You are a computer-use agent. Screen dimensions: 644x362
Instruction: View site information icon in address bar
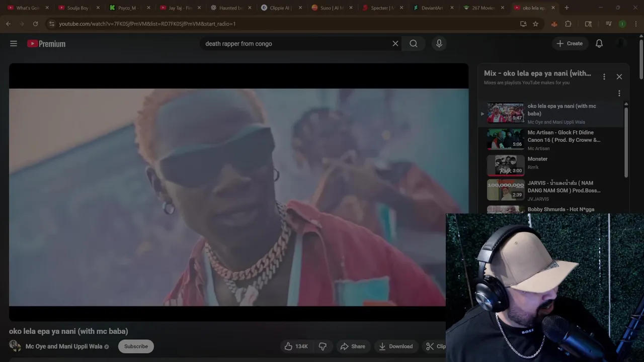(x=51, y=24)
